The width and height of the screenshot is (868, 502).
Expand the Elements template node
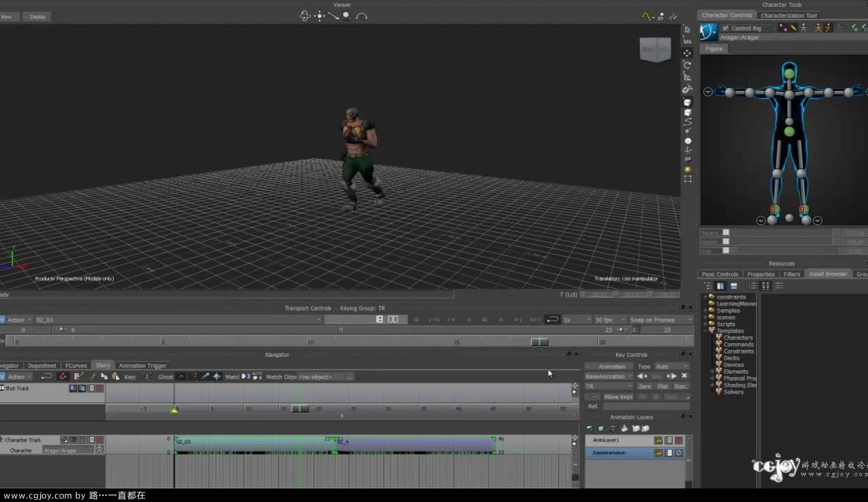click(x=711, y=371)
